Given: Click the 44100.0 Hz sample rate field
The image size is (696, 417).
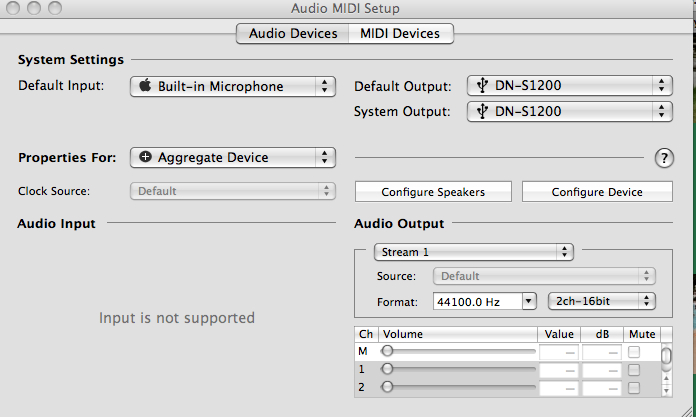Looking at the screenshot, I should click(x=477, y=300).
